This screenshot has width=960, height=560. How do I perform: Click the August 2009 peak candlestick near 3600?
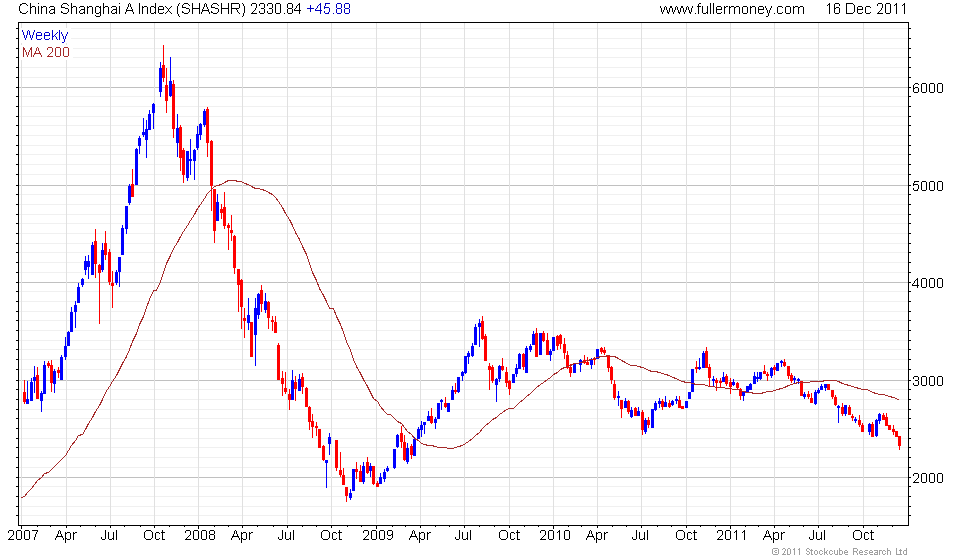pos(482,330)
